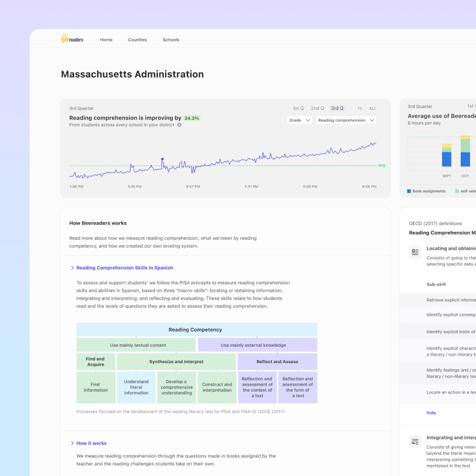Click the chevron beside Reading Comprehension Skills in Spanish
Screen dimensions: 476x476
click(72, 268)
